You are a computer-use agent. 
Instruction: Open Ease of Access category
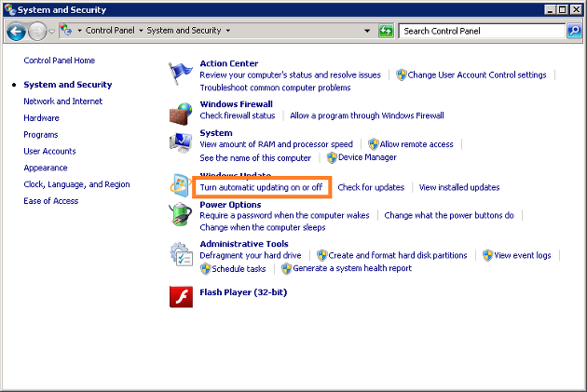[51, 201]
